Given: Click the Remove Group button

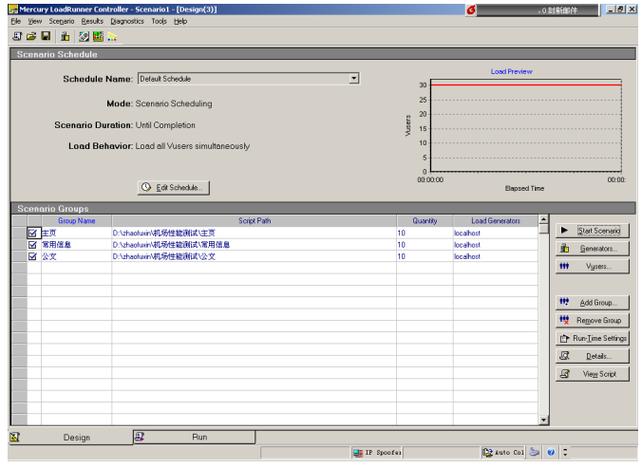Looking at the screenshot, I should [592, 320].
